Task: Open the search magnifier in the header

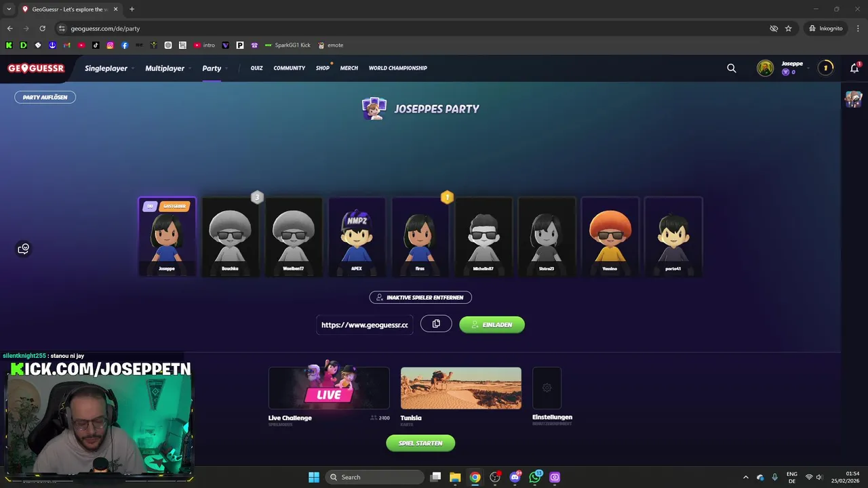Action: pos(731,68)
